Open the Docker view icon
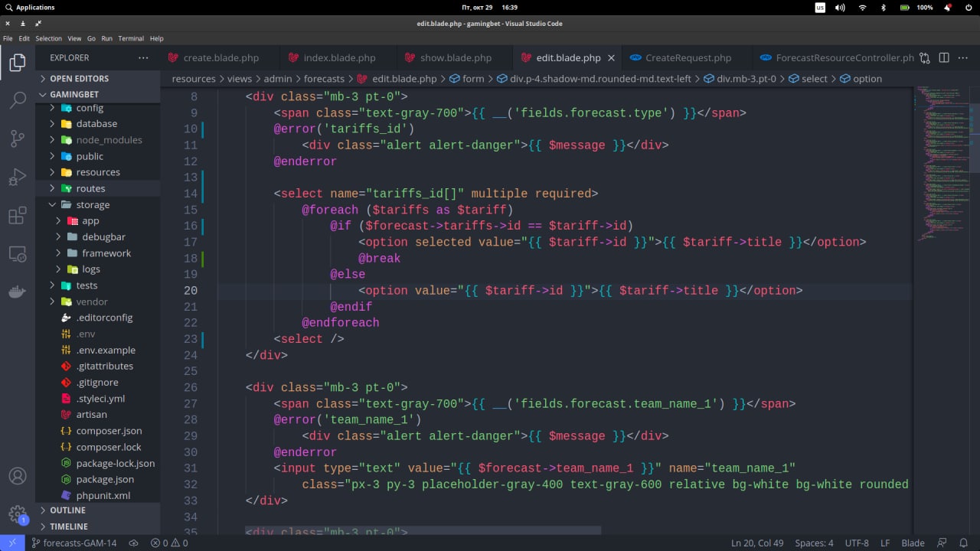980x551 pixels. (x=17, y=292)
